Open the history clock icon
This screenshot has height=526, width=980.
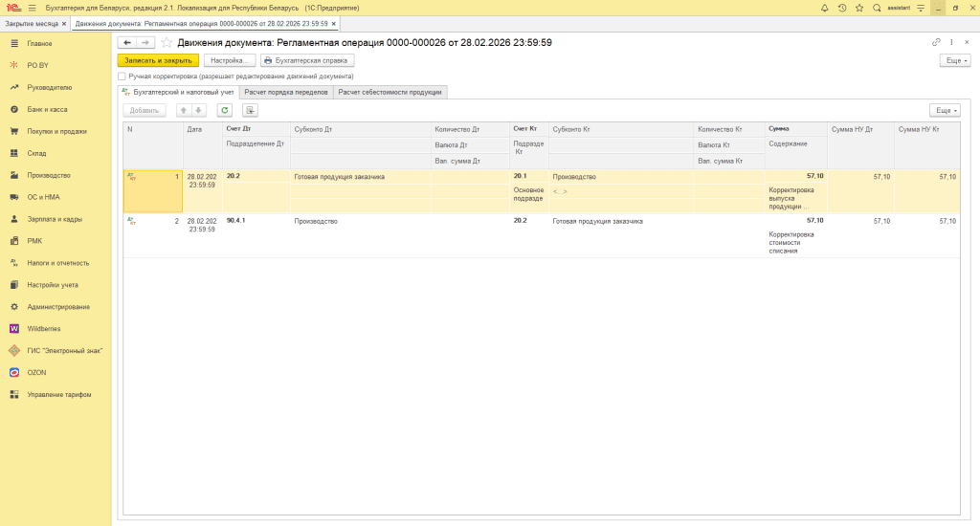[x=842, y=8]
